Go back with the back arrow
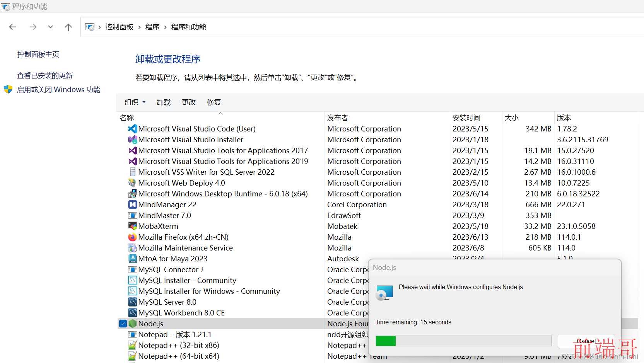 [x=12, y=27]
